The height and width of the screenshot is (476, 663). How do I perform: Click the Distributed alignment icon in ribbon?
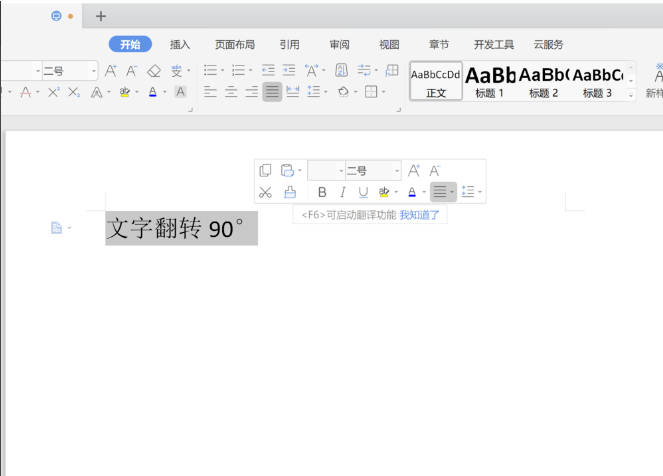point(293,91)
